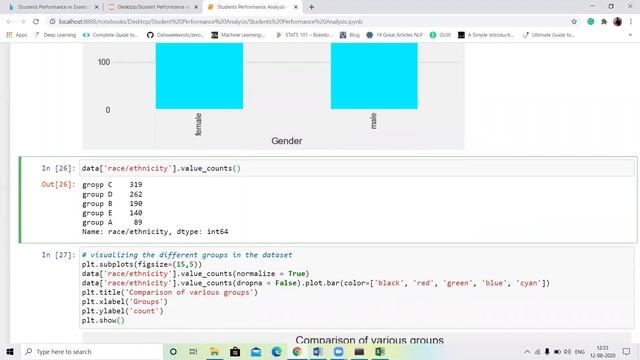Open the Grammarly extension icon
This screenshot has height=360, width=640.
click(x=591, y=22)
